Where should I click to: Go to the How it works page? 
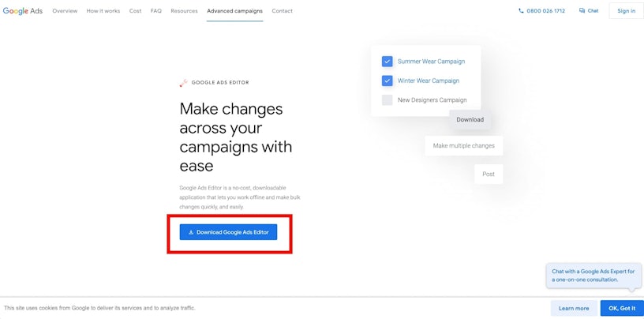coord(103,11)
